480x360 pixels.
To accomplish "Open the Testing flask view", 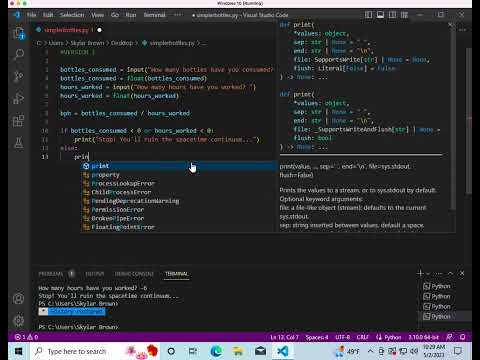I will tap(19, 143).
